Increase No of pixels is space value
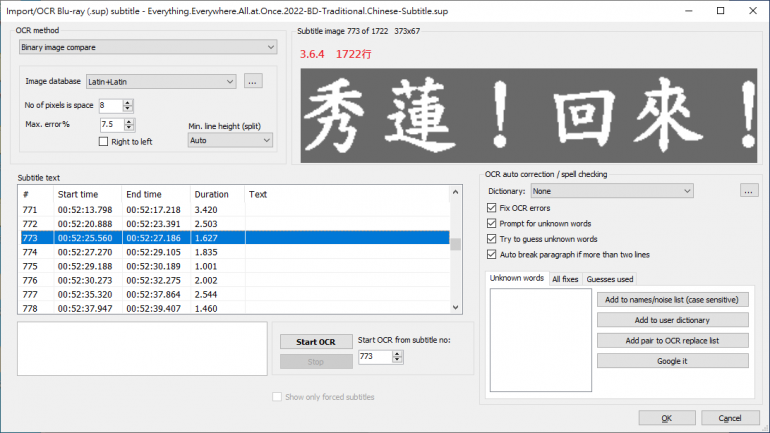This screenshot has height=433, width=770. tap(128, 102)
